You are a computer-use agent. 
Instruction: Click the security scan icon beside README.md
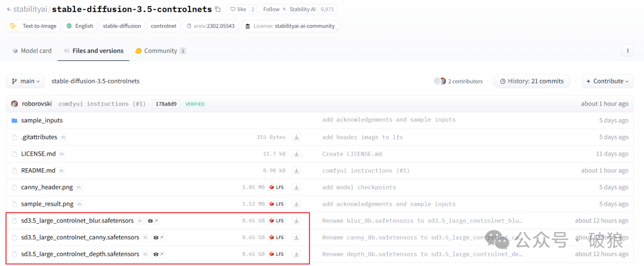[x=61, y=171]
